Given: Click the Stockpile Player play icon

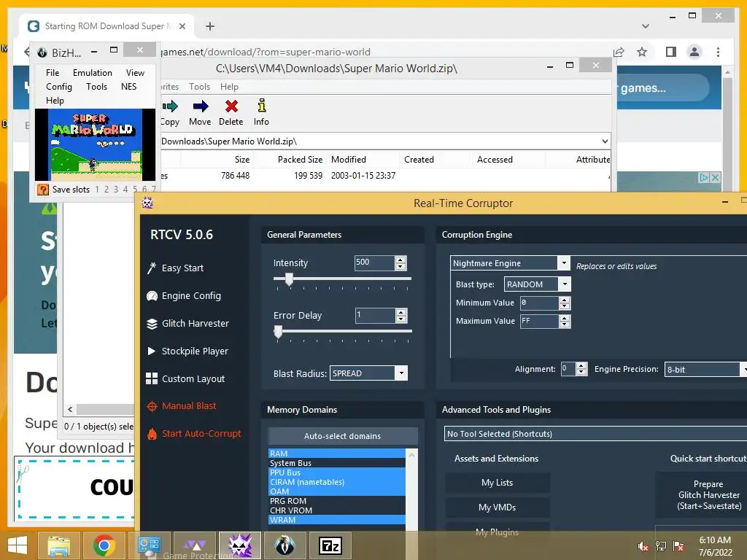Looking at the screenshot, I should [152, 351].
